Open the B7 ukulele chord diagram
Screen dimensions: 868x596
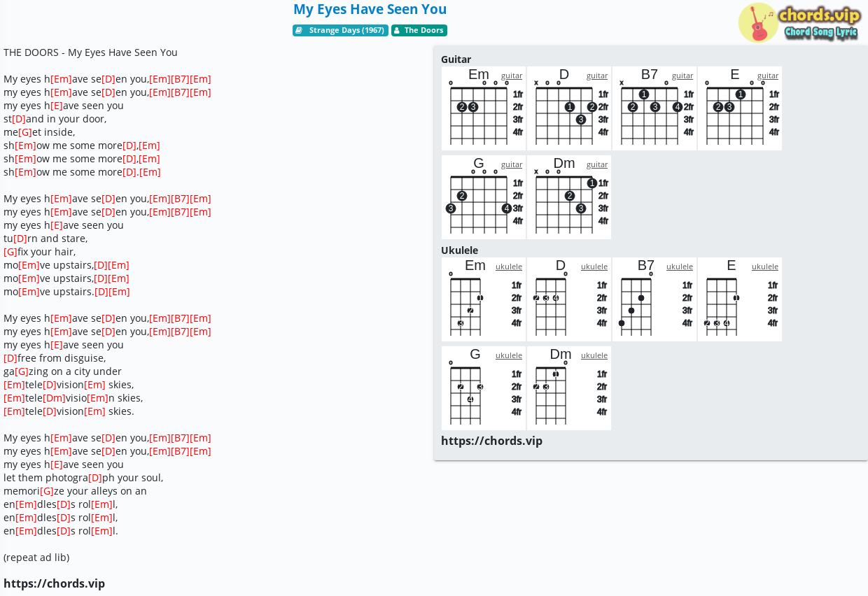click(654, 299)
